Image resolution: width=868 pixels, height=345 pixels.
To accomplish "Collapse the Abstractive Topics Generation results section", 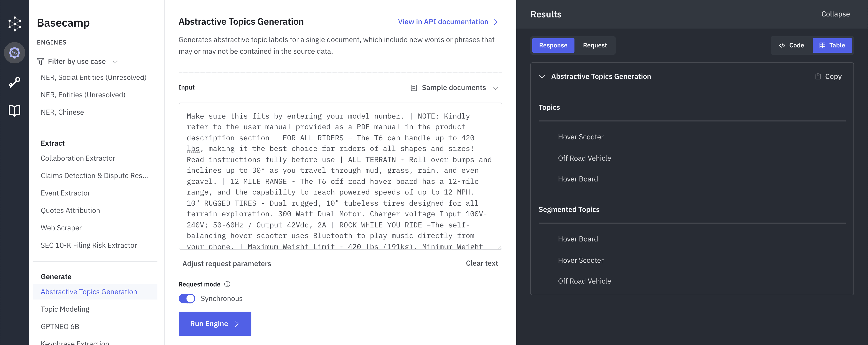I will click(542, 76).
